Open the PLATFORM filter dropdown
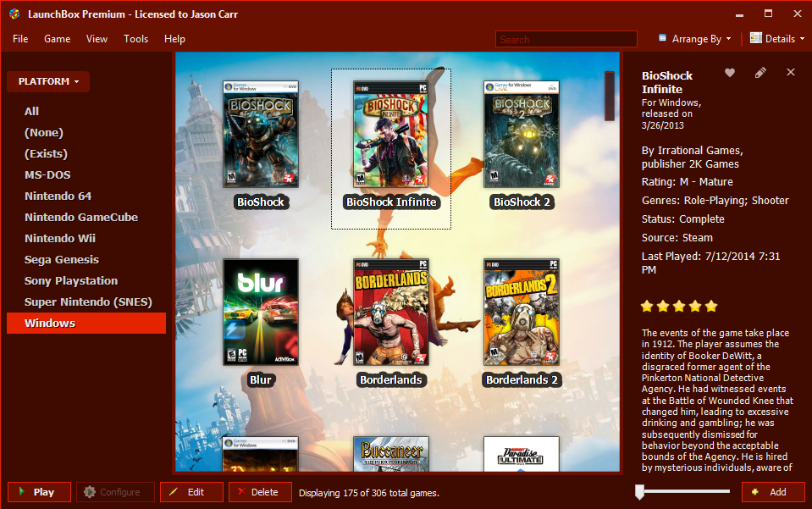 [48, 82]
